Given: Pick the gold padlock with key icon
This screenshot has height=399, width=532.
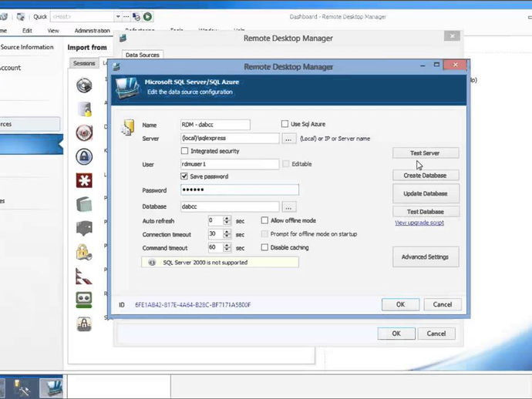Looking at the screenshot, I should (84, 252).
